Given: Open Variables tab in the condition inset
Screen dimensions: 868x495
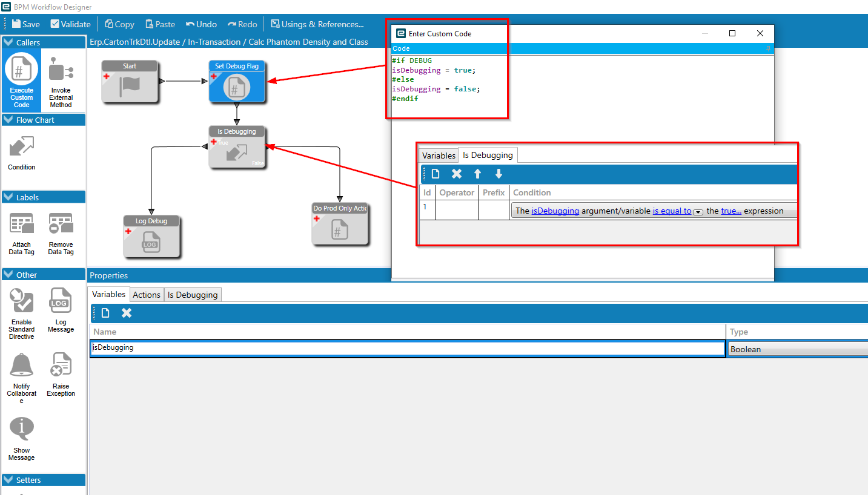Looking at the screenshot, I should [x=439, y=156].
